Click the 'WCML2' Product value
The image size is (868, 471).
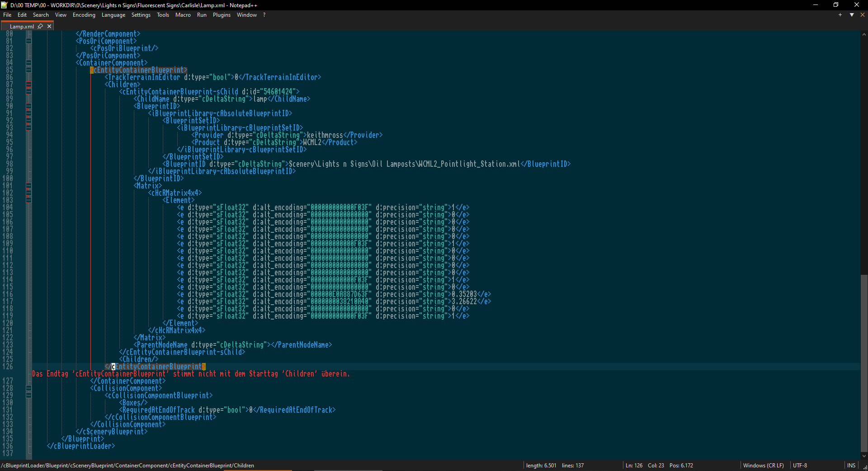pyautogui.click(x=312, y=142)
